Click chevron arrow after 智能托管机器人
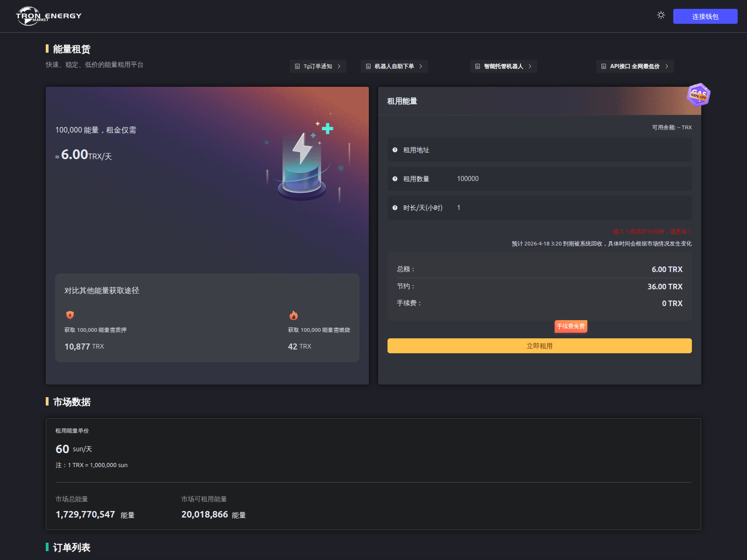 click(530, 66)
